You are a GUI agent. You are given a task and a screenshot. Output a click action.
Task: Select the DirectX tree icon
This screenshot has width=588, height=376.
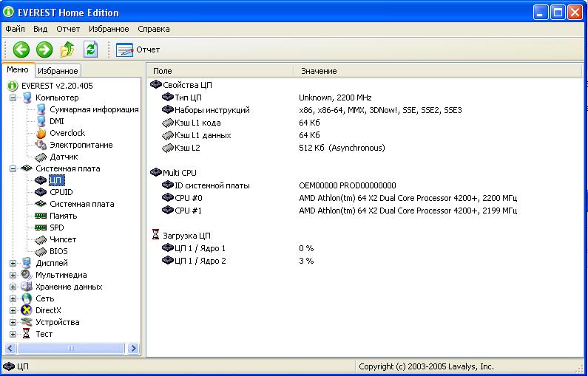click(x=27, y=310)
